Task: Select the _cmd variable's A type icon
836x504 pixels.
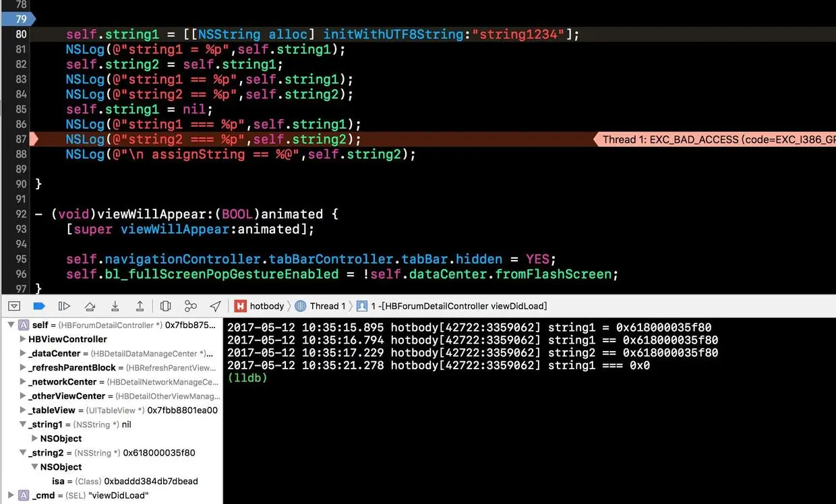Action: point(23,495)
